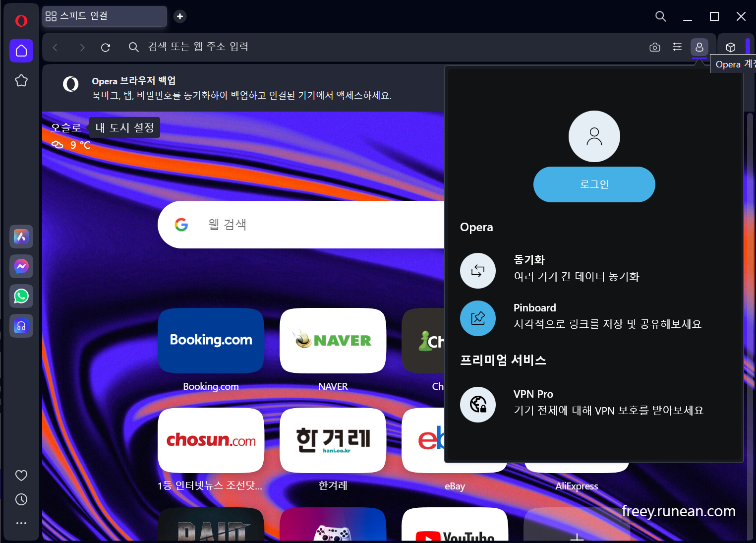This screenshot has height=543, width=756.
Task: Open Facebook Messenger in sidebar
Action: click(x=21, y=266)
